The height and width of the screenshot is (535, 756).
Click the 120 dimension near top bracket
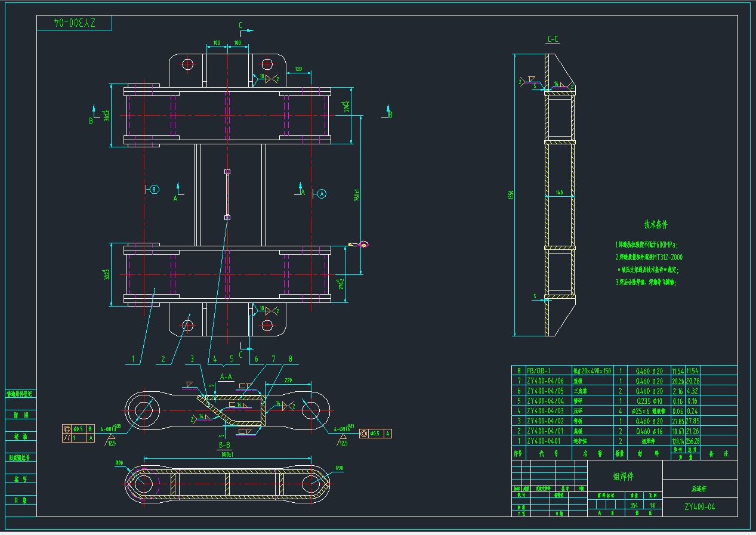point(298,69)
